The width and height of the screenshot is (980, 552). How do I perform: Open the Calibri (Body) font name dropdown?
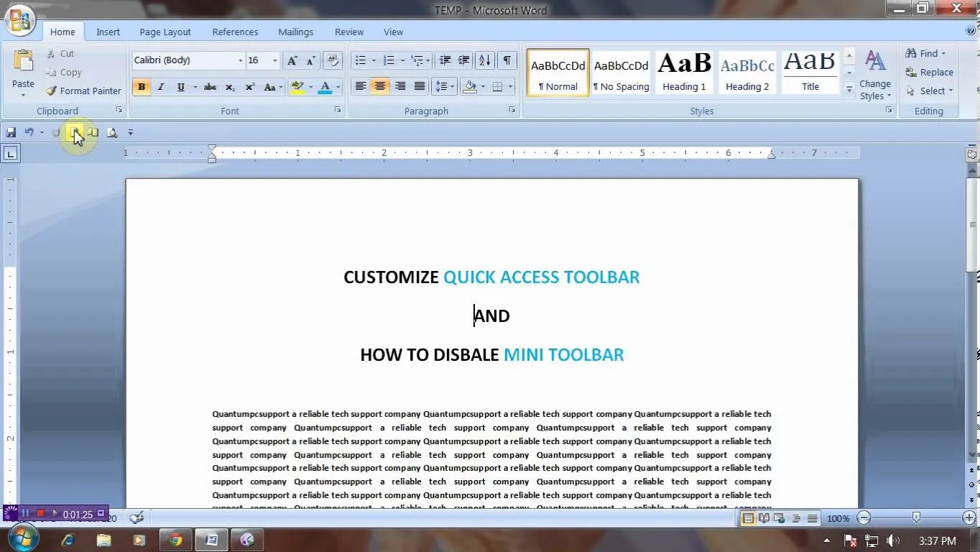pos(240,60)
